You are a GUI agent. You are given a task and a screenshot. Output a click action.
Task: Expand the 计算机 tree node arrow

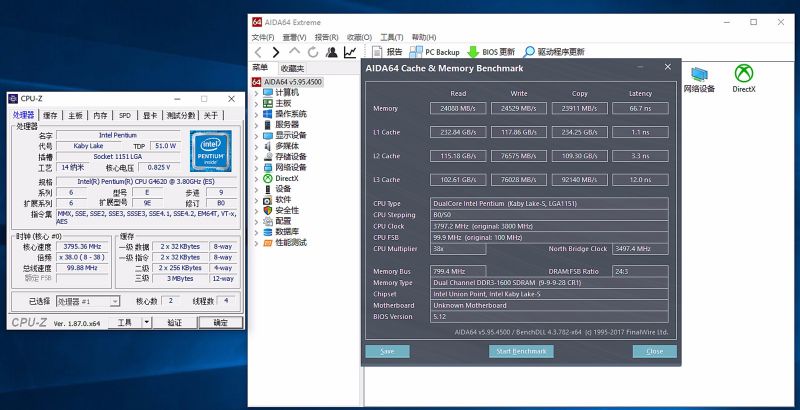click(x=257, y=93)
